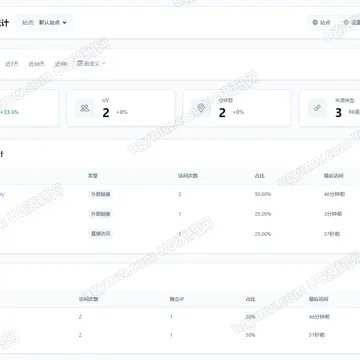This screenshot has width=360, height=360.
Task: Click the 外部链接 tag in the 50.00% row
Action: click(x=100, y=194)
